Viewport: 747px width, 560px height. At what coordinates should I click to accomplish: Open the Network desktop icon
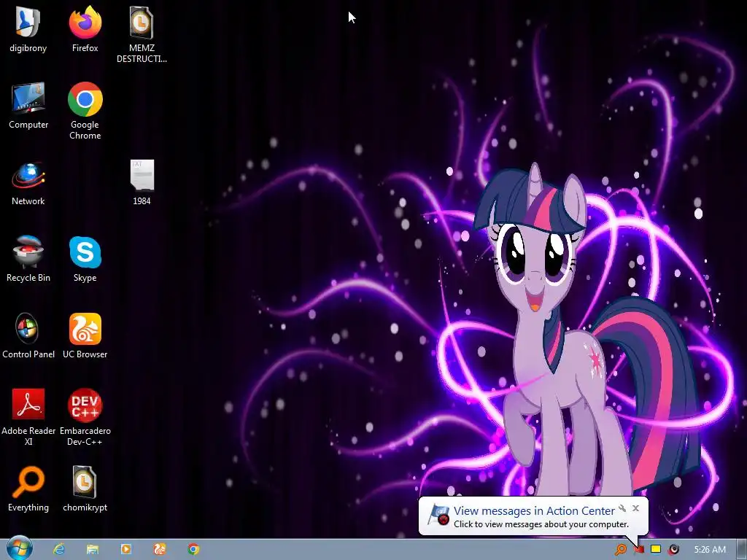(28, 183)
